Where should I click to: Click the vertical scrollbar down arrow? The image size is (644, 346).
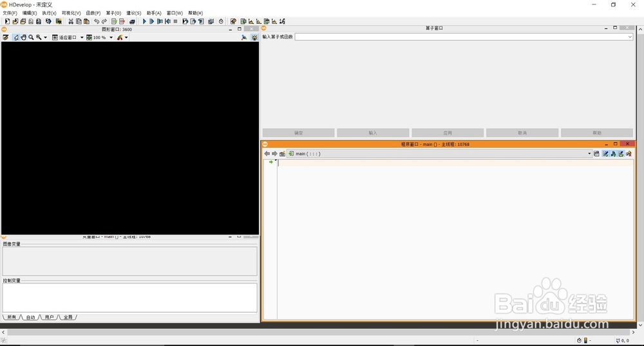tap(640, 325)
